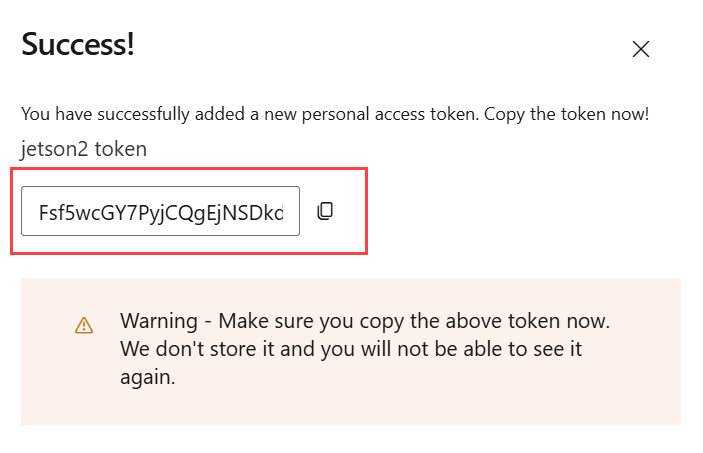Click the "Success!" heading
Image resolution: width=703 pixels, height=453 pixels.
pos(78,44)
